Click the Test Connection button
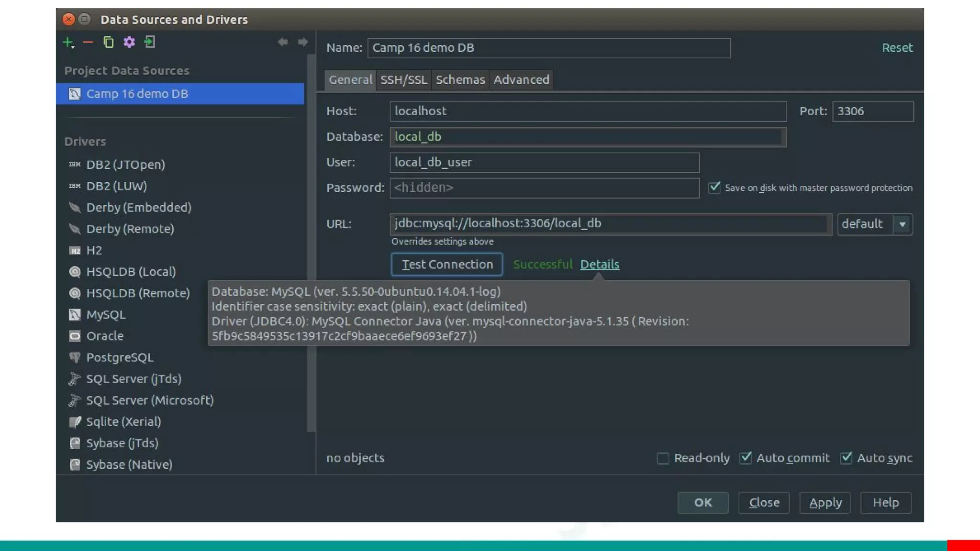This screenshot has width=980, height=551. pyautogui.click(x=447, y=264)
